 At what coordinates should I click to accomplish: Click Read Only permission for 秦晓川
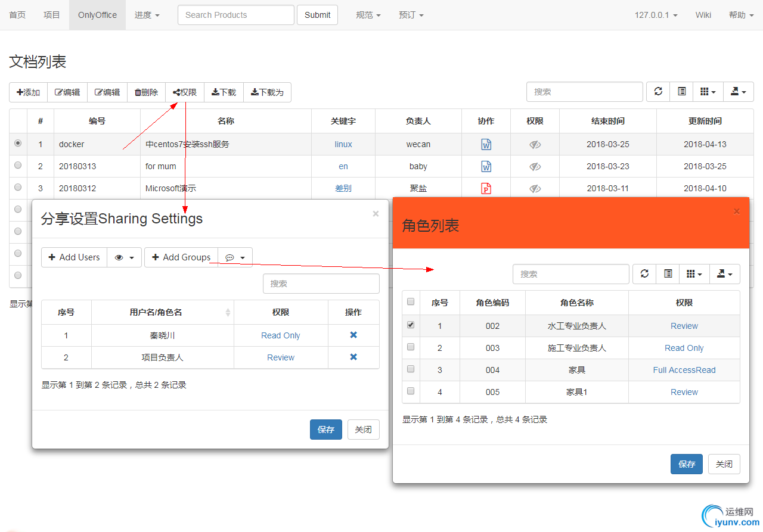pos(281,335)
